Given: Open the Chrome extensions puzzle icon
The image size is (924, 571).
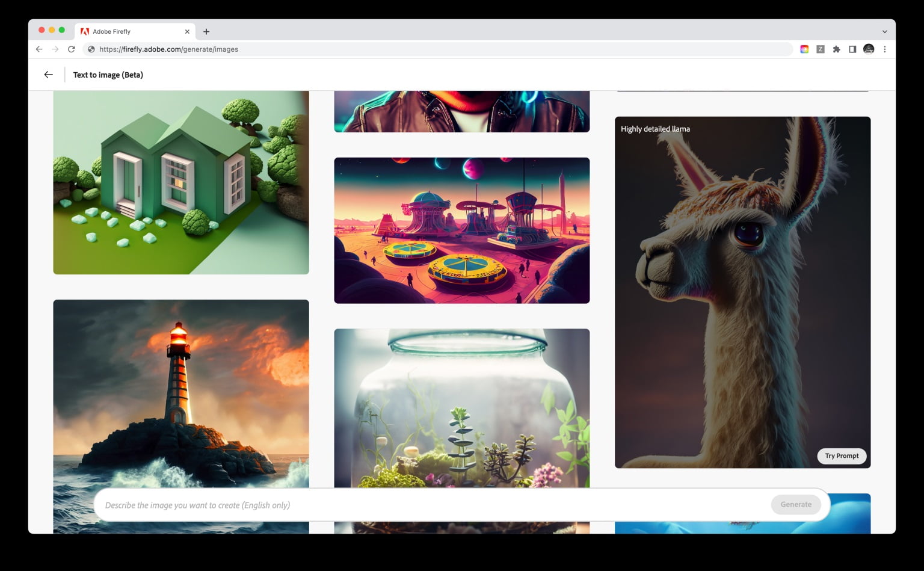Looking at the screenshot, I should point(837,49).
